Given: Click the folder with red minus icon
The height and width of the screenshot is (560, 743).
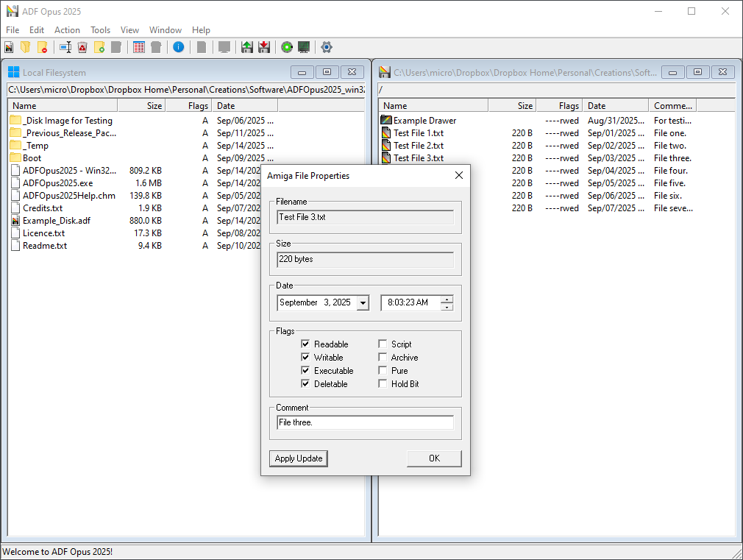Looking at the screenshot, I should [43, 47].
